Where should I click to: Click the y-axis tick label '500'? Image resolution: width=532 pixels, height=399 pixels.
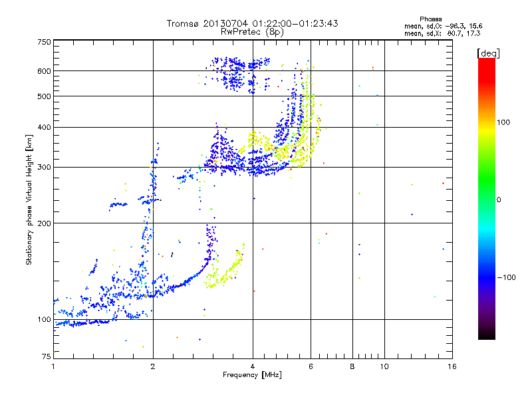pyautogui.click(x=44, y=96)
